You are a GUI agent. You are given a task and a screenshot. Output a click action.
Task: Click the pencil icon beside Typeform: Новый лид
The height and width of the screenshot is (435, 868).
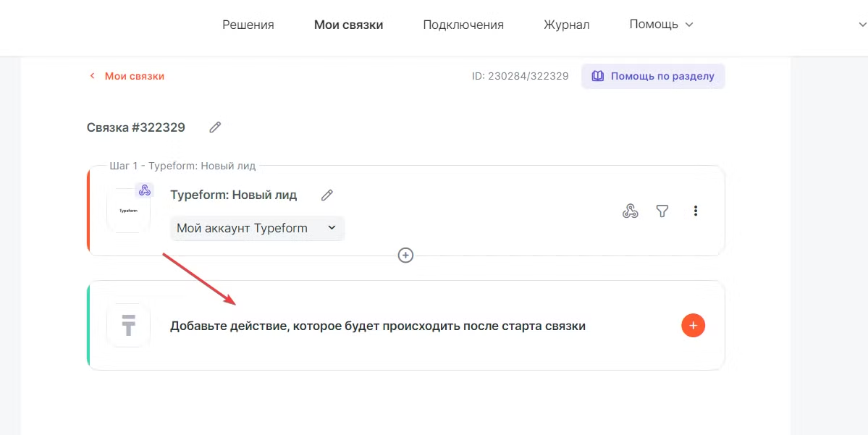[x=327, y=195]
